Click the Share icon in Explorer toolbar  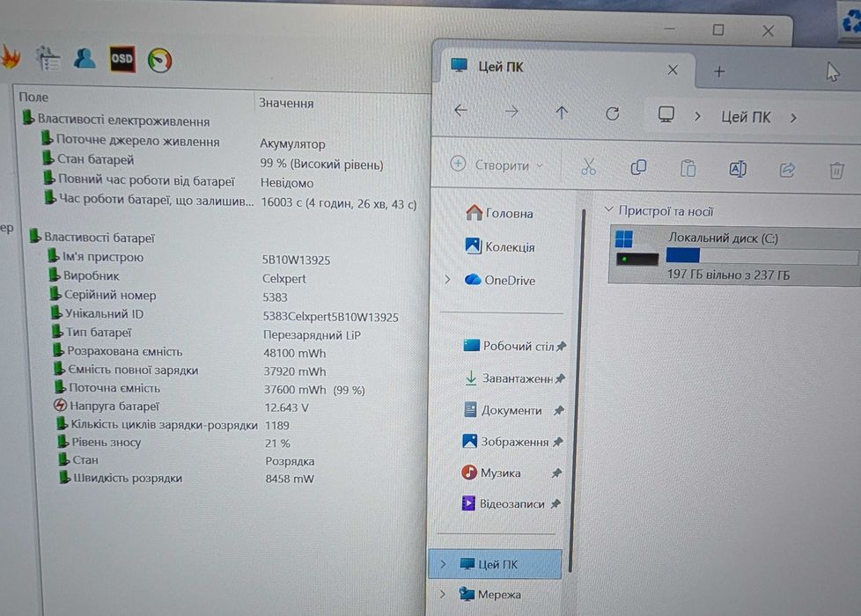787,170
